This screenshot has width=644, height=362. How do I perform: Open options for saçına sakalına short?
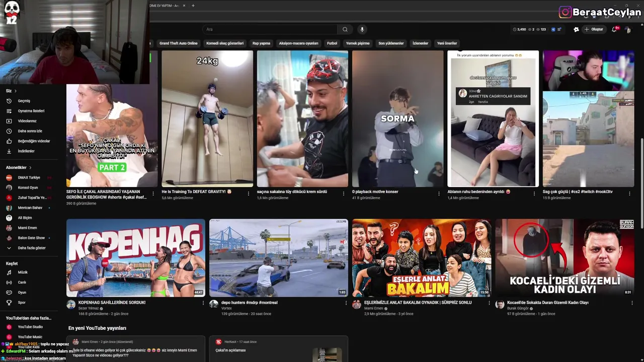point(344,194)
